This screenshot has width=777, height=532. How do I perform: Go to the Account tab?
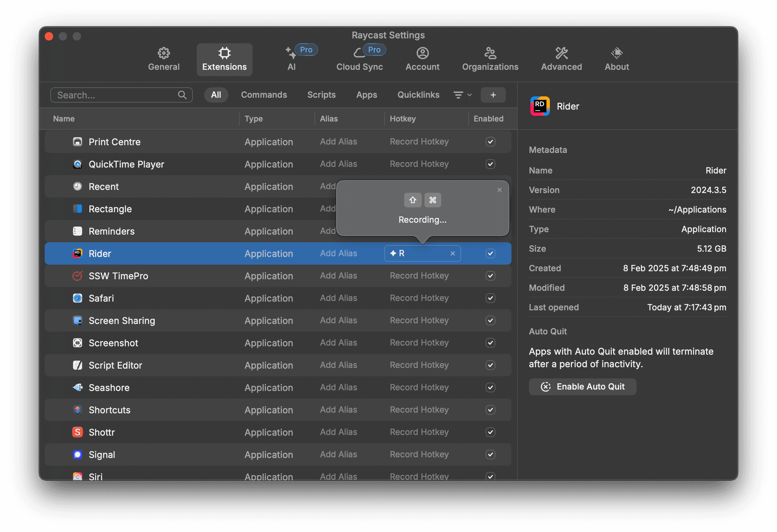(x=422, y=59)
